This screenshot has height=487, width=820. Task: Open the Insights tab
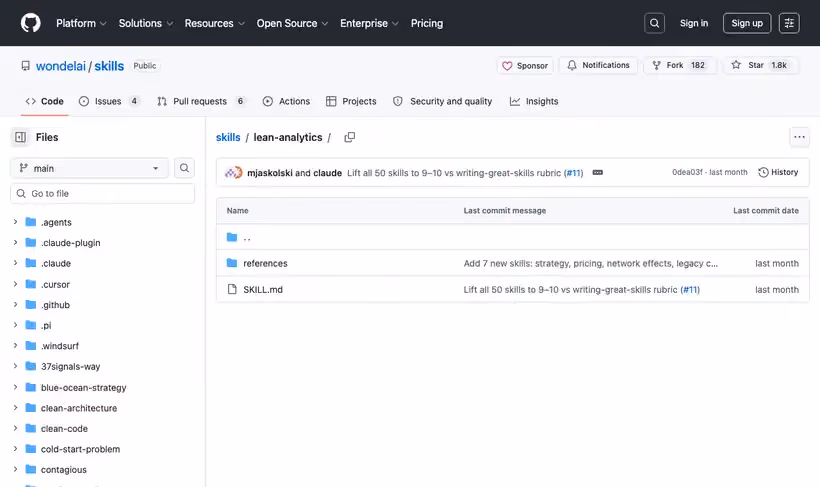pos(534,101)
